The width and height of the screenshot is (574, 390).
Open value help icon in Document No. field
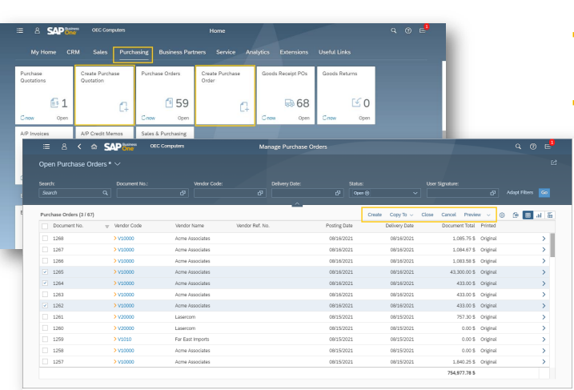(183, 193)
